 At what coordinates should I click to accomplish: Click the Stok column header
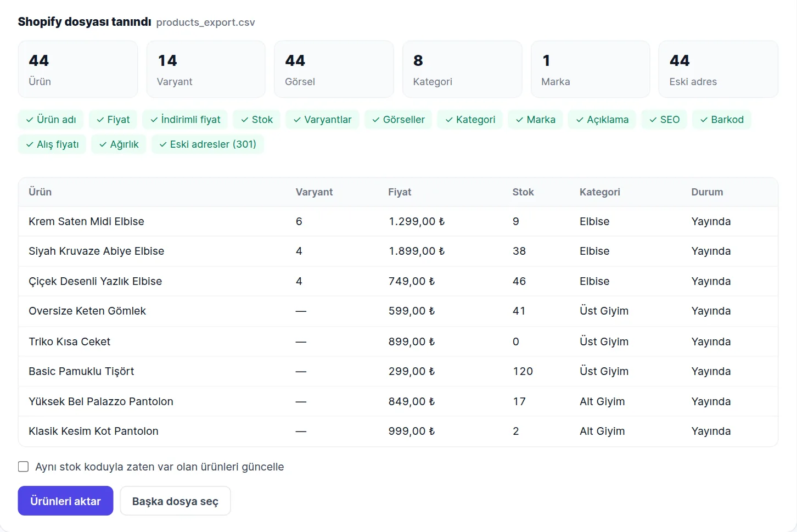point(523,192)
